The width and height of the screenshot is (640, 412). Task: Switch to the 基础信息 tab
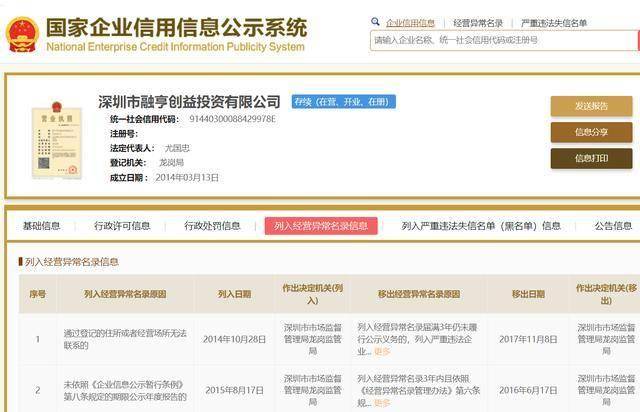42,226
